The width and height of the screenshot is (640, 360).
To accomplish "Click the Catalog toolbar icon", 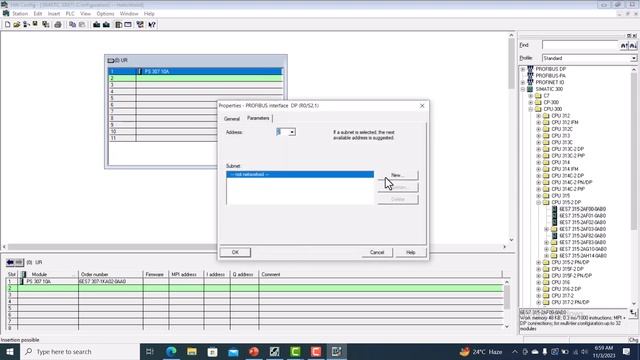I will click(118, 24).
